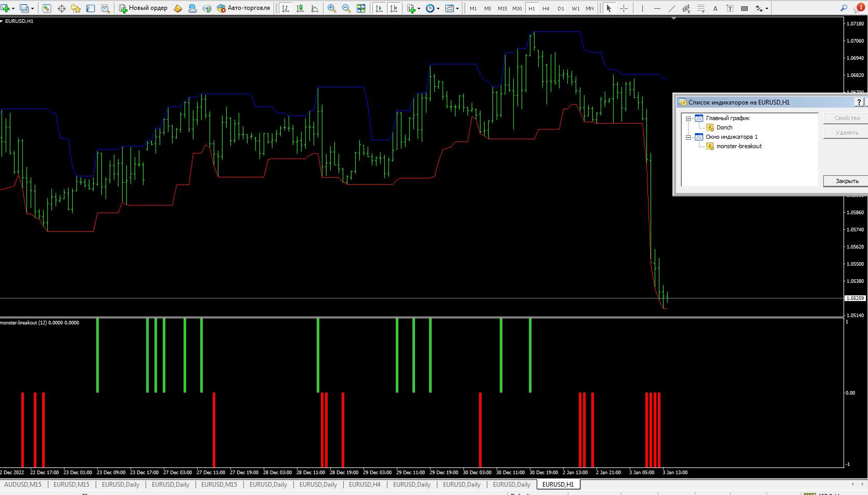
Task: Draw Fibonacci retracement
Action: point(701,8)
